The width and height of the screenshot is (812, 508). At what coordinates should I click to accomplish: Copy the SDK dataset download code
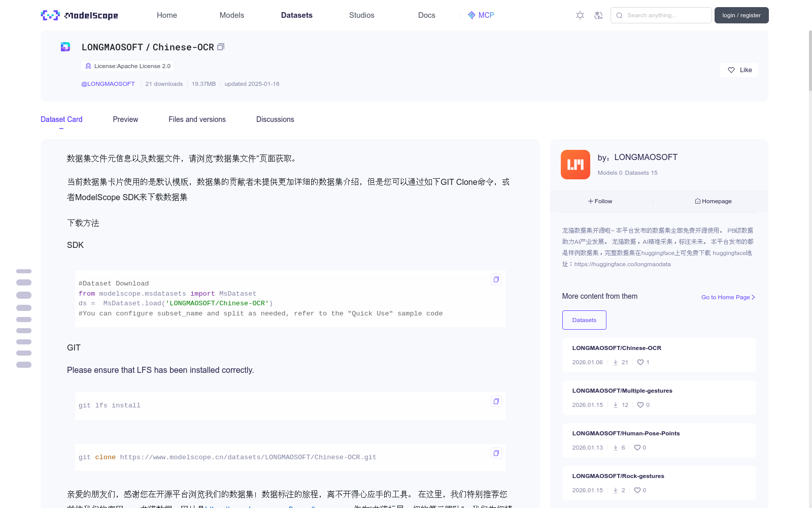(x=496, y=279)
